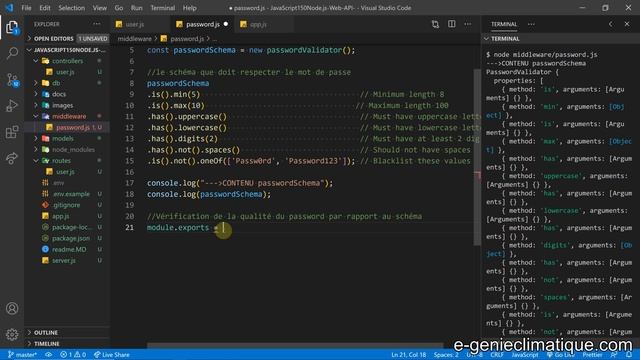The image size is (640, 360).
Task: Click the eye watch icon in status bar
Action: (x=49, y=355)
